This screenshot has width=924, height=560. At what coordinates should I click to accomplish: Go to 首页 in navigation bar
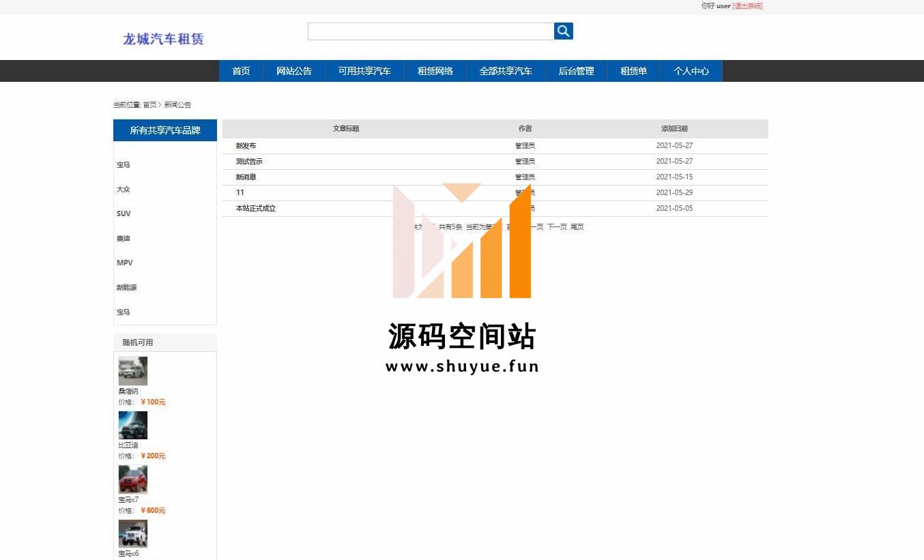pyautogui.click(x=241, y=71)
